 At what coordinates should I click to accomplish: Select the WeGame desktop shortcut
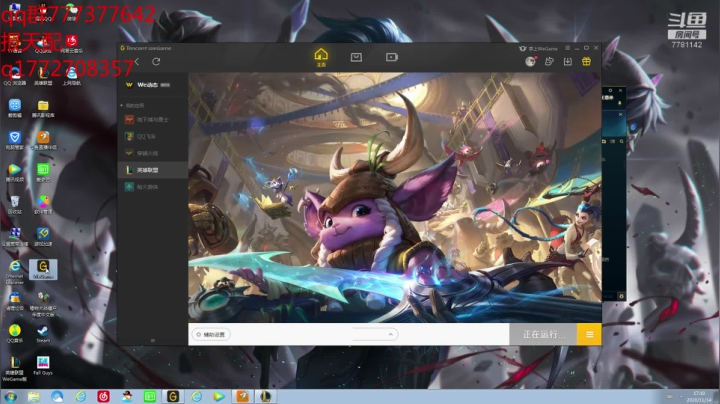point(43,269)
